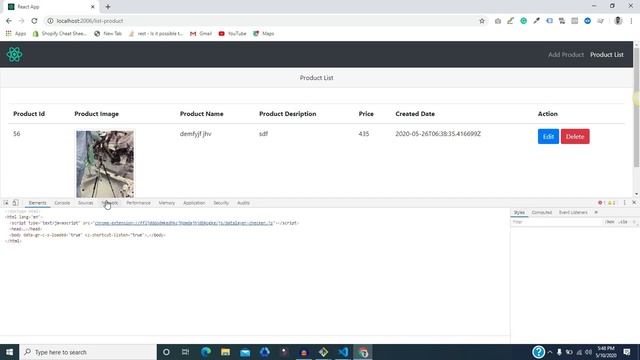Open chrome-extension script source link
This screenshot has height=360, width=640.
tap(184, 223)
